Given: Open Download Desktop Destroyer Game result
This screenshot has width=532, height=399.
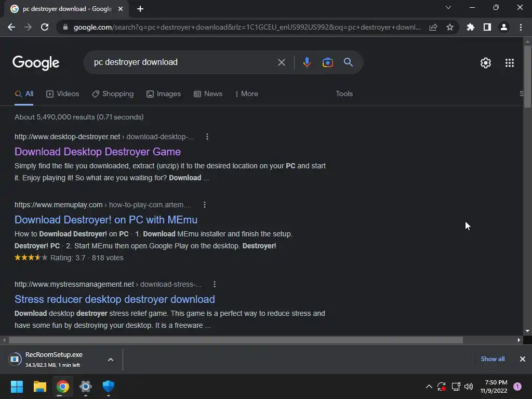Looking at the screenshot, I should [x=98, y=152].
